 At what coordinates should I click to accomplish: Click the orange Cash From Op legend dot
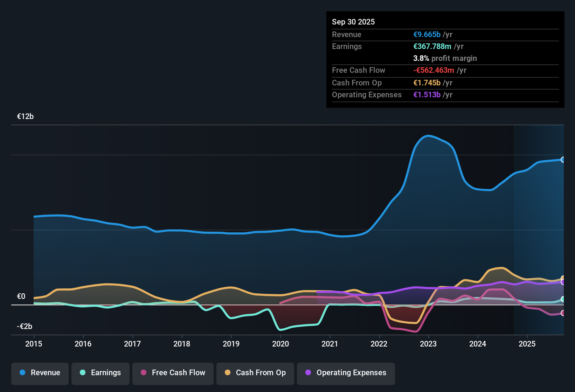tap(228, 373)
